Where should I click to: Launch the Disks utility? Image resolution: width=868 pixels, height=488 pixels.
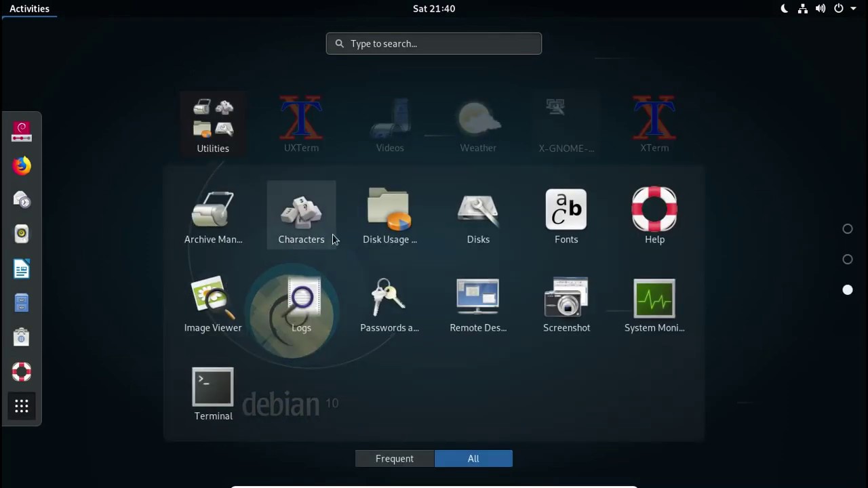tap(478, 216)
